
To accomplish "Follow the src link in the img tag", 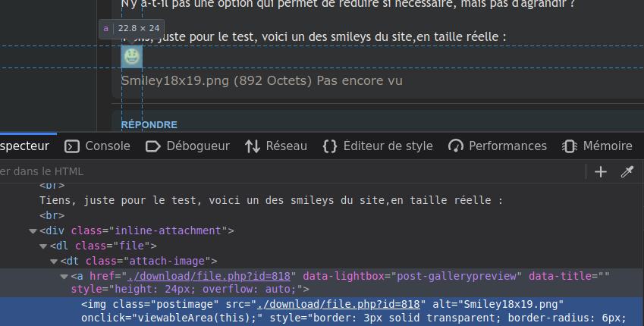I will point(338,304).
